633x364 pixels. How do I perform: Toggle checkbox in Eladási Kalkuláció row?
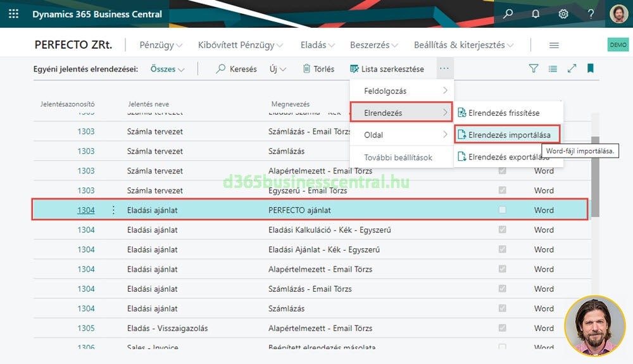[x=502, y=230]
